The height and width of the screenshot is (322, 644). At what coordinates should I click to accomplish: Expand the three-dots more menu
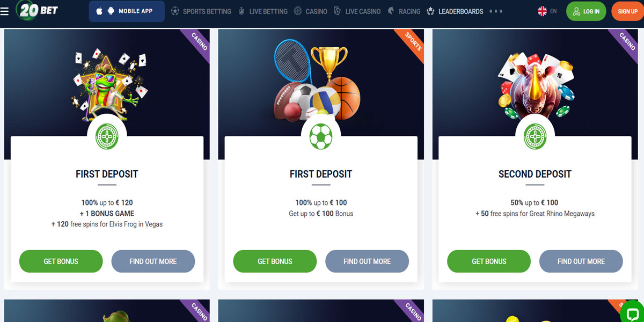point(496,11)
